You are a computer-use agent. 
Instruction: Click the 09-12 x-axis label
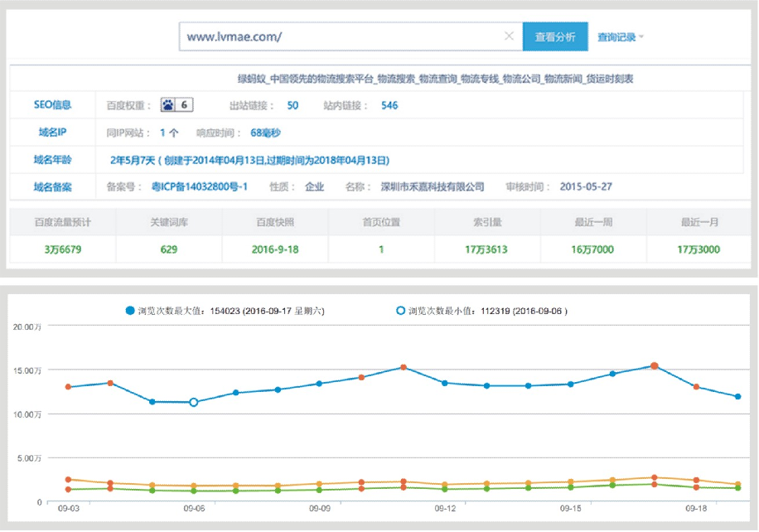(x=445, y=509)
